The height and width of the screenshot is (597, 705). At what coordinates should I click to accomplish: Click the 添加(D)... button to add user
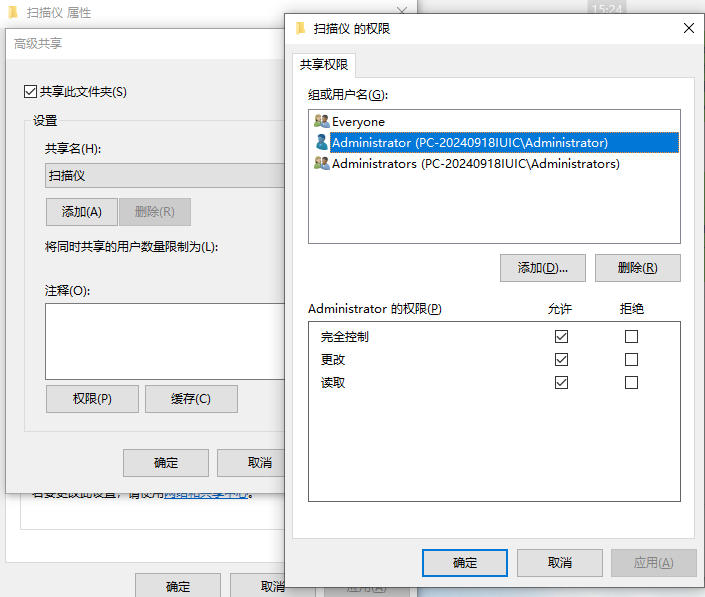[x=542, y=268]
